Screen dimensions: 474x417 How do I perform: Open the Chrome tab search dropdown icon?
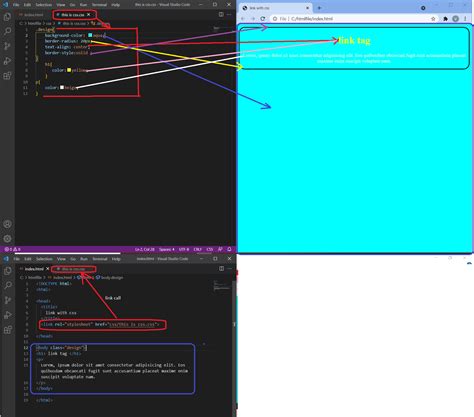tap(423, 8)
